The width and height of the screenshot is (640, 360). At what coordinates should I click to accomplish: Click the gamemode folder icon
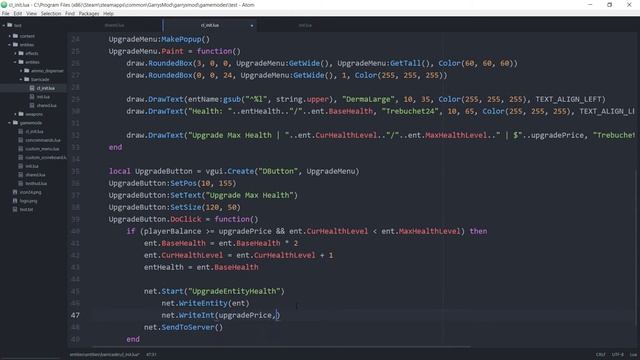pos(15,122)
